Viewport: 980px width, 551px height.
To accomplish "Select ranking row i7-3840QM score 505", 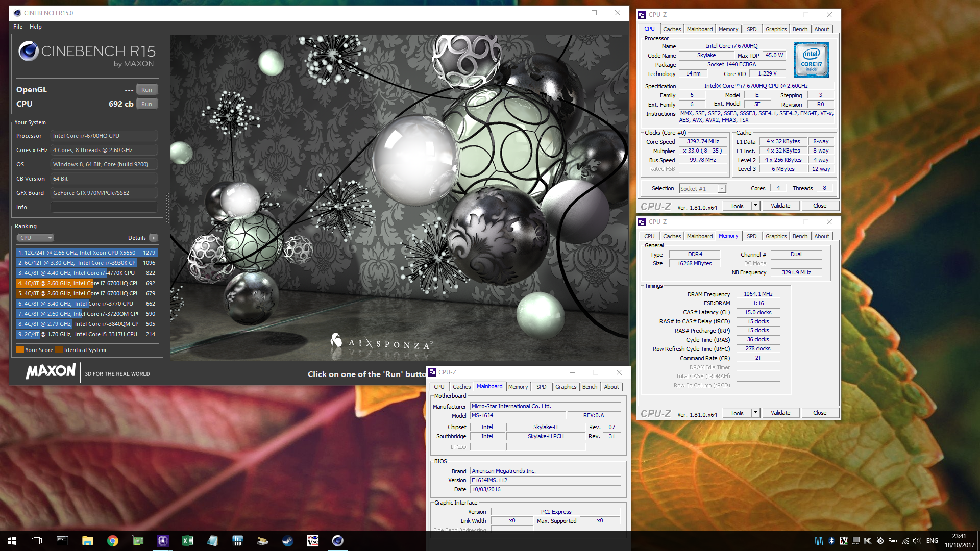I will tap(87, 324).
